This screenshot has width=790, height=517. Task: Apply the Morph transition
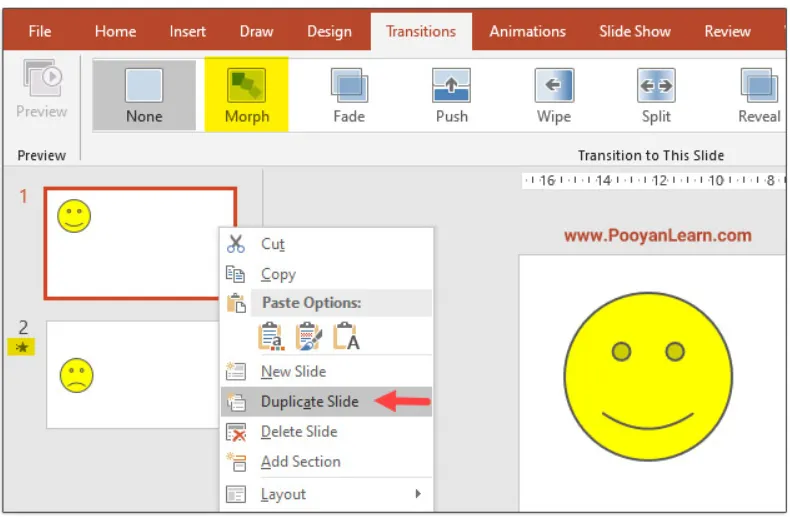[x=246, y=94]
